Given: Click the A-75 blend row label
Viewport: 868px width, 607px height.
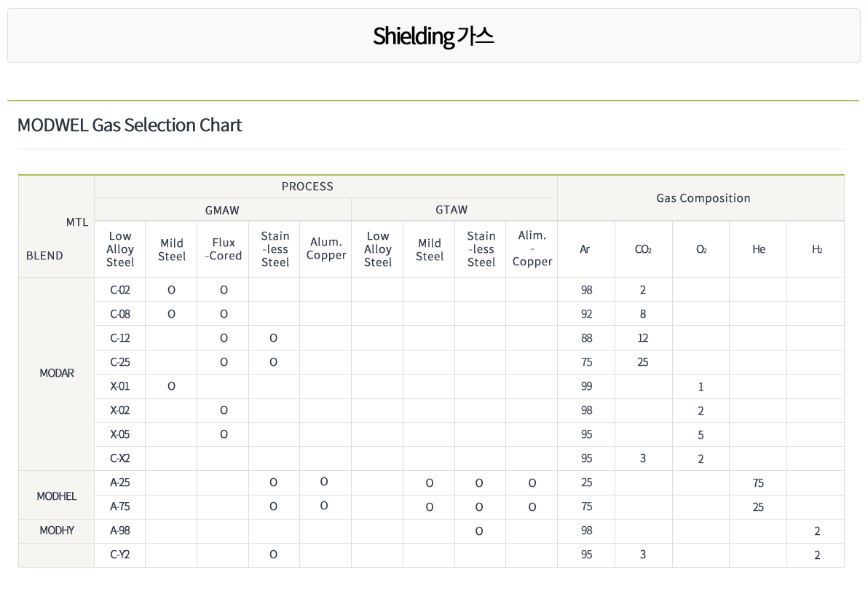Looking at the screenshot, I should click(119, 506).
